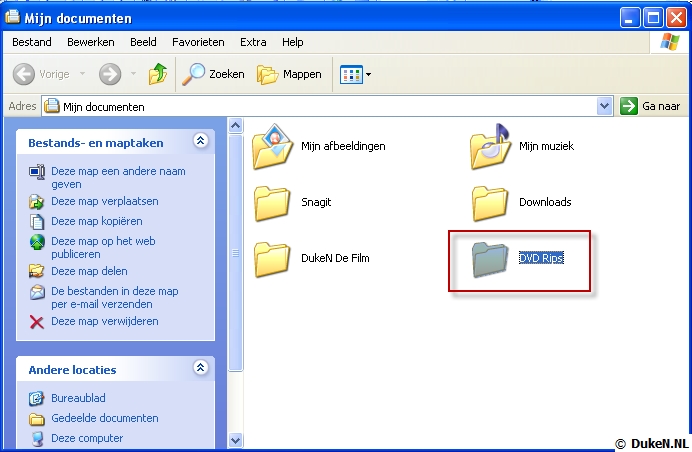Expand the views dropdown arrow

pos(369,75)
